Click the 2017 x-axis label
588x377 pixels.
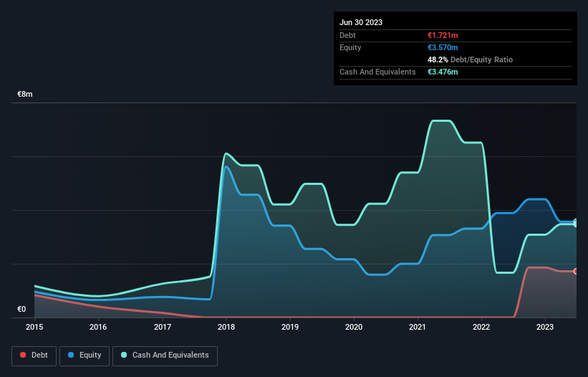pos(163,327)
